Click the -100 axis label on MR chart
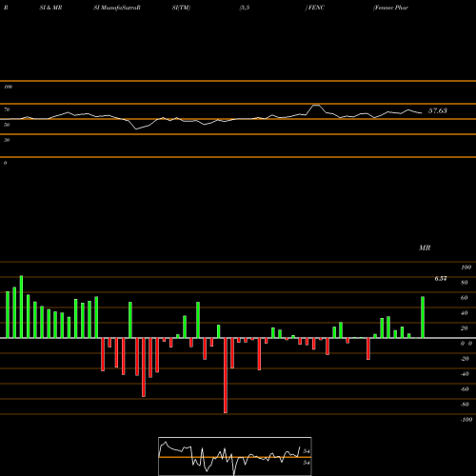The image size is (476, 476). pos(466,420)
